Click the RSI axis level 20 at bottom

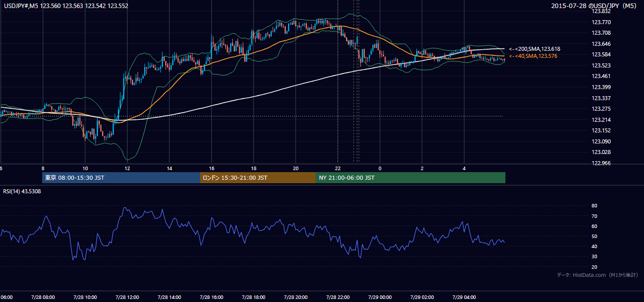(594, 267)
